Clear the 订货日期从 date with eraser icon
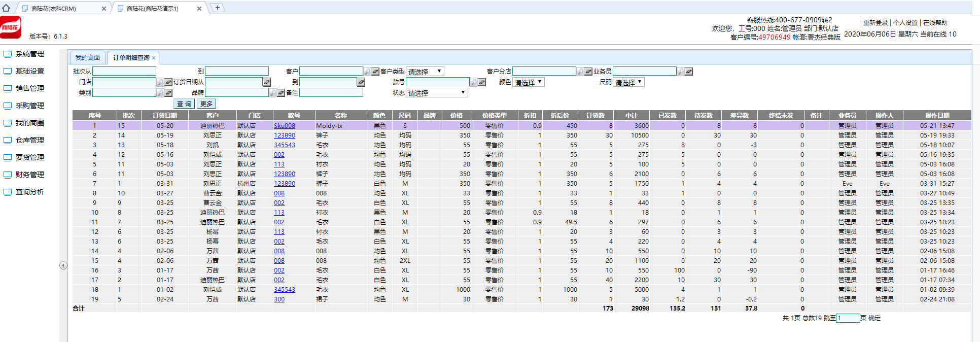The width and height of the screenshot is (980, 342). (x=267, y=82)
